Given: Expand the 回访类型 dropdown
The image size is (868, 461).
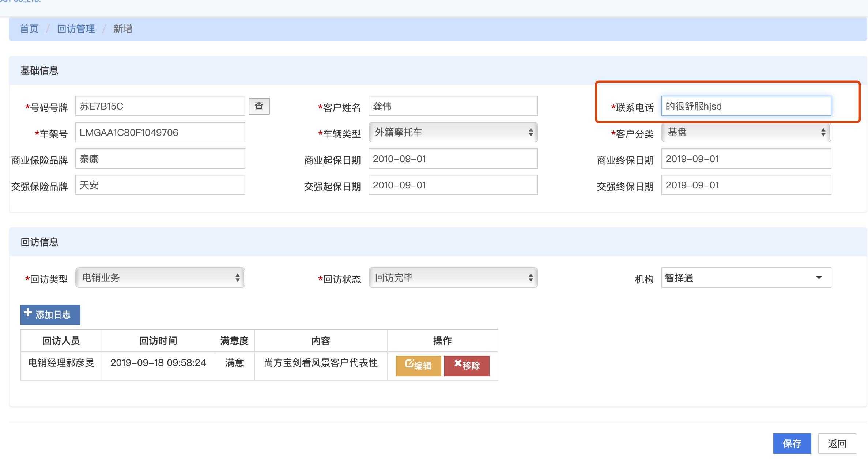Looking at the screenshot, I should (x=160, y=278).
